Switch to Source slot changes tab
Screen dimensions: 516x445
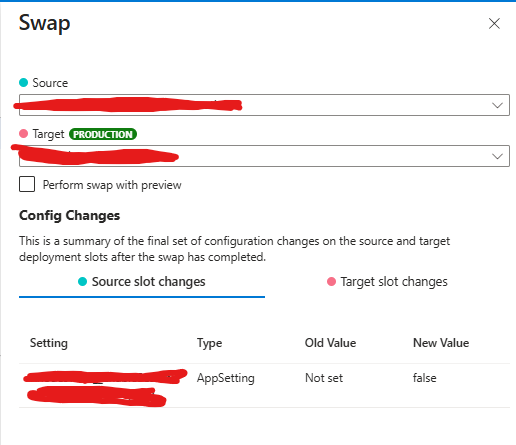pyautogui.click(x=142, y=282)
